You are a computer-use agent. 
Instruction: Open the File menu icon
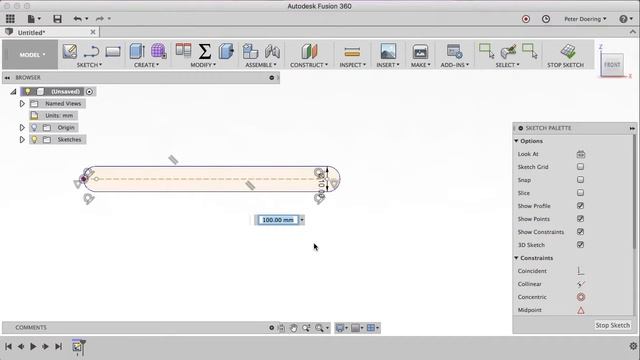33,19
